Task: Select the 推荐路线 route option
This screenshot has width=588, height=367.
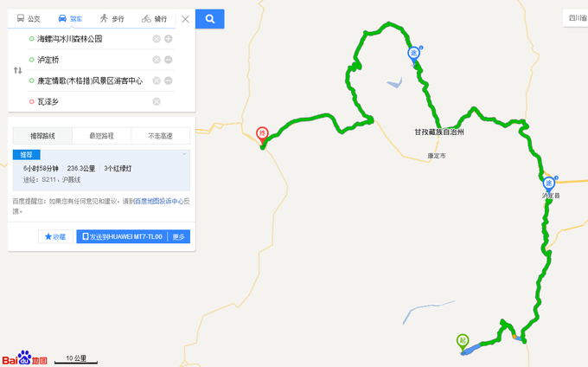Action: pos(42,136)
